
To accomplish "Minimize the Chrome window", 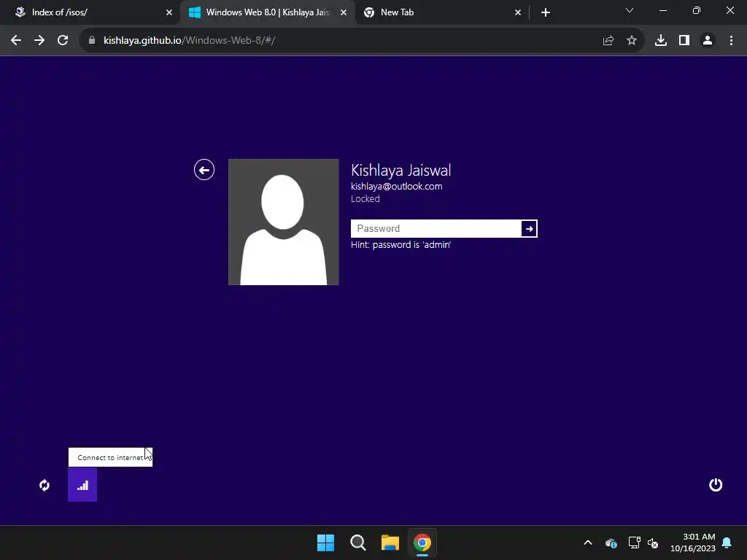I will click(662, 10).
